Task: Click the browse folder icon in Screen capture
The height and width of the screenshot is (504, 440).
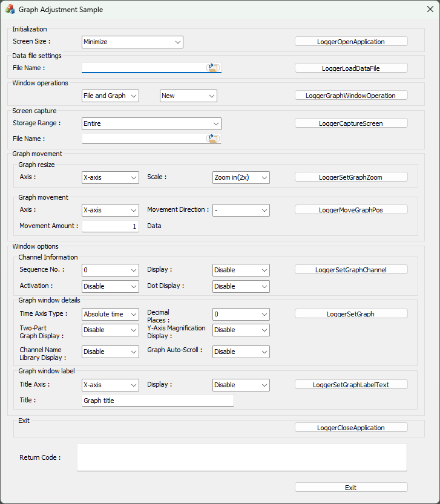Action: click(x=213, y=139)
